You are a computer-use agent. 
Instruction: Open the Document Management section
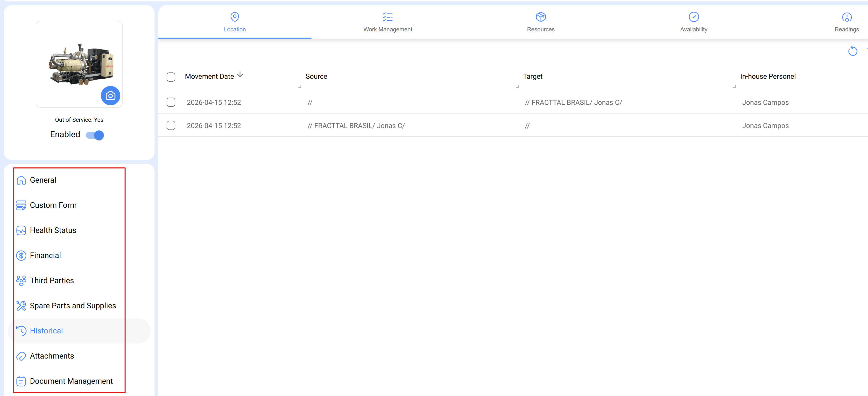(71, 381)
